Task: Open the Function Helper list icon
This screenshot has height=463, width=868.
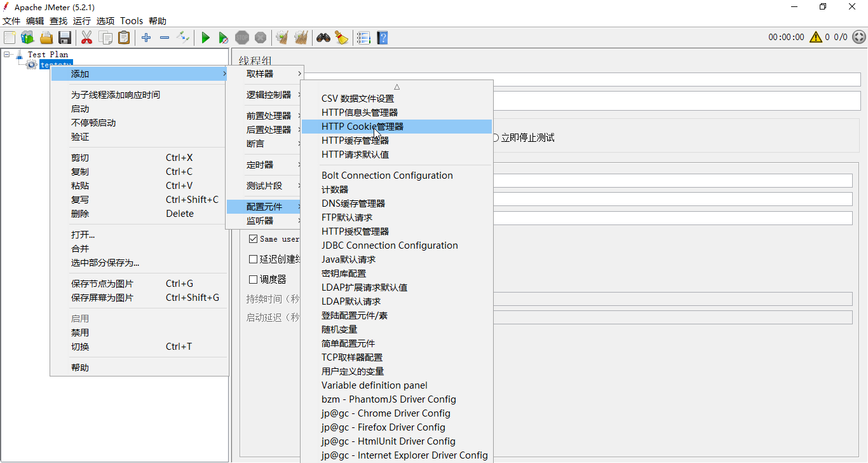Action: 363,38
